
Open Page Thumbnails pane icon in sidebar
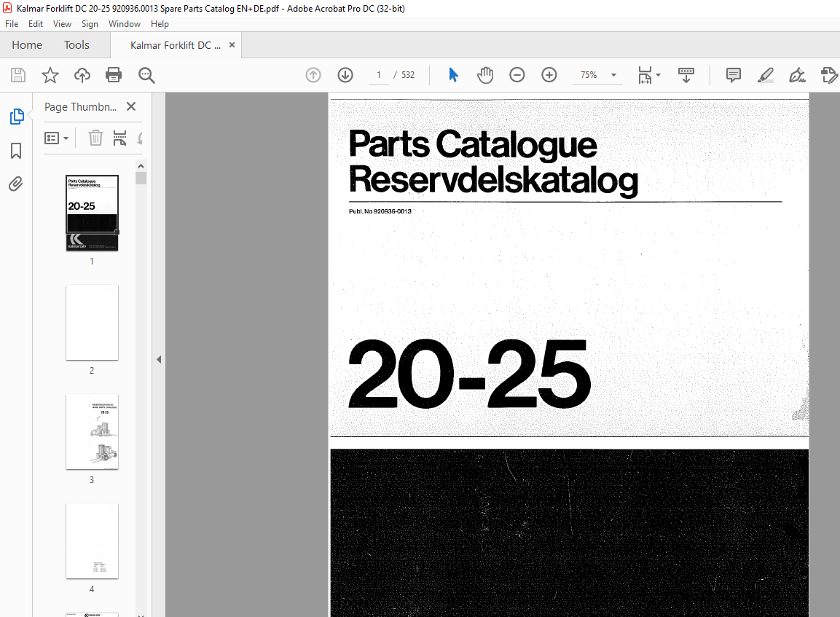17,117
